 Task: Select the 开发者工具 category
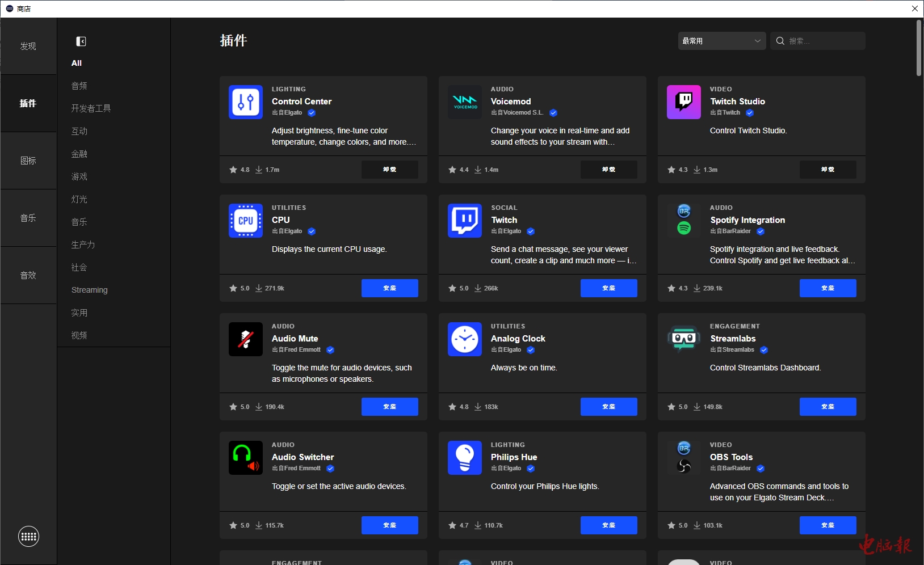[x=91, y=108]
